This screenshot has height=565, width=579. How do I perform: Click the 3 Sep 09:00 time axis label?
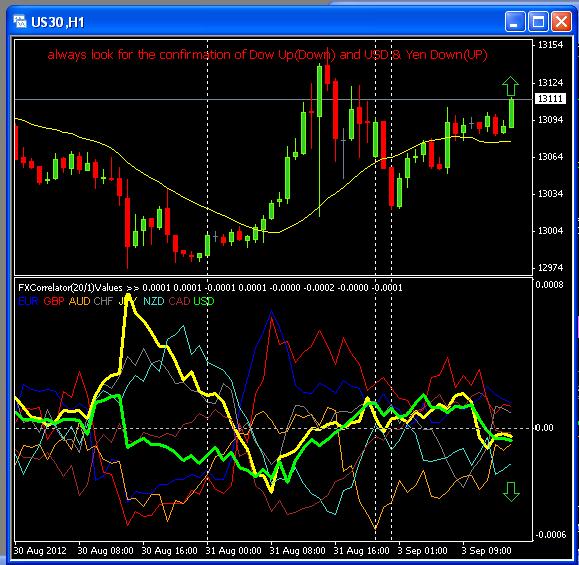487,551
